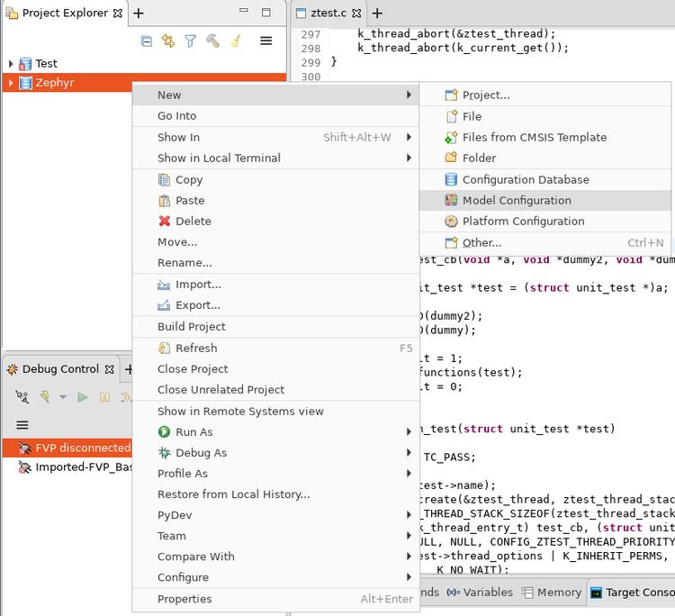Toggle Link with Editor icon
Image resolution: width=675 pixels, height=616 pixels.
point(168,41)
